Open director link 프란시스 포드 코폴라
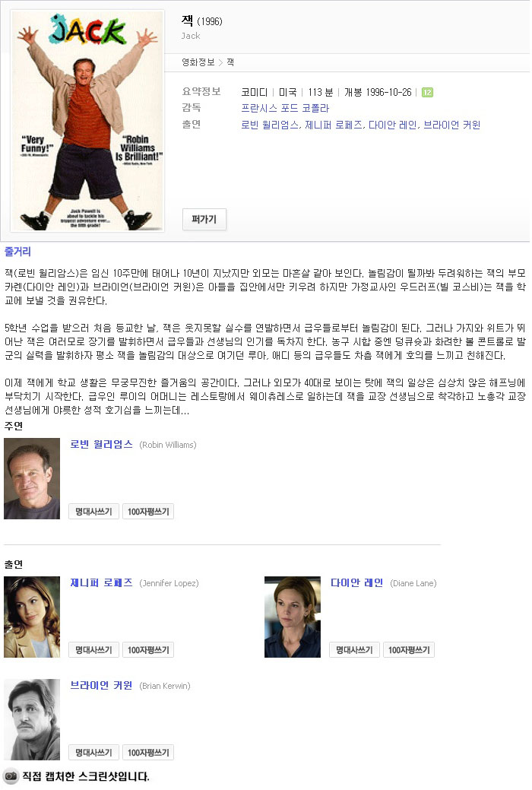532x790 pixels. coord(285,108)
